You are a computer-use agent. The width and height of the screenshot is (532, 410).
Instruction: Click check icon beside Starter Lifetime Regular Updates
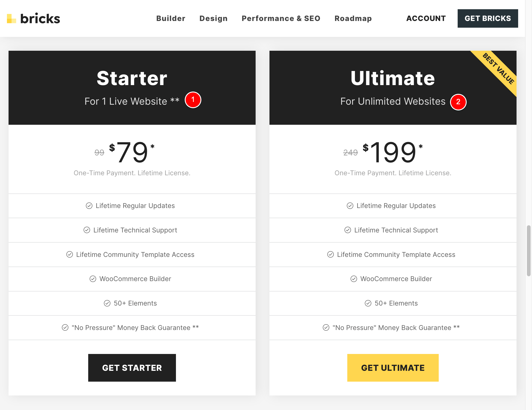(89, 206)
